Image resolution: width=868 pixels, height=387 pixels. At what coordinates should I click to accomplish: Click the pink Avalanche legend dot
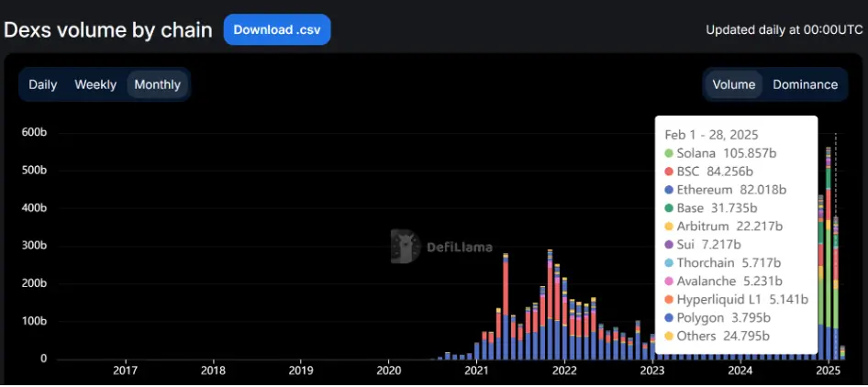pyautogui.click(x=670, y=281)
